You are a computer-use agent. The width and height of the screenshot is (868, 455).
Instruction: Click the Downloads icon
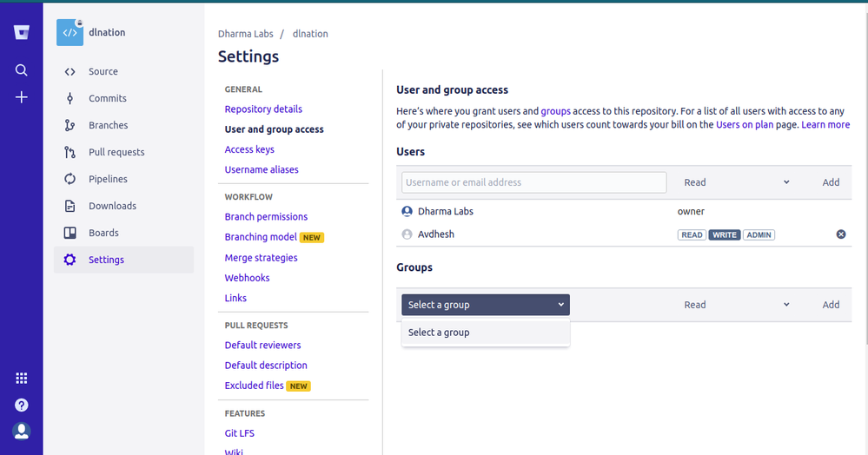70,206
